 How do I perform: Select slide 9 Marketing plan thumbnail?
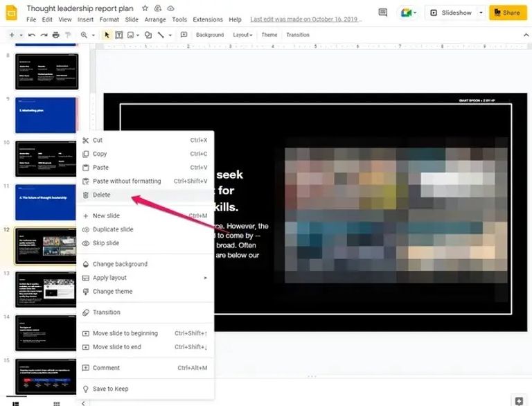[46, 114]
